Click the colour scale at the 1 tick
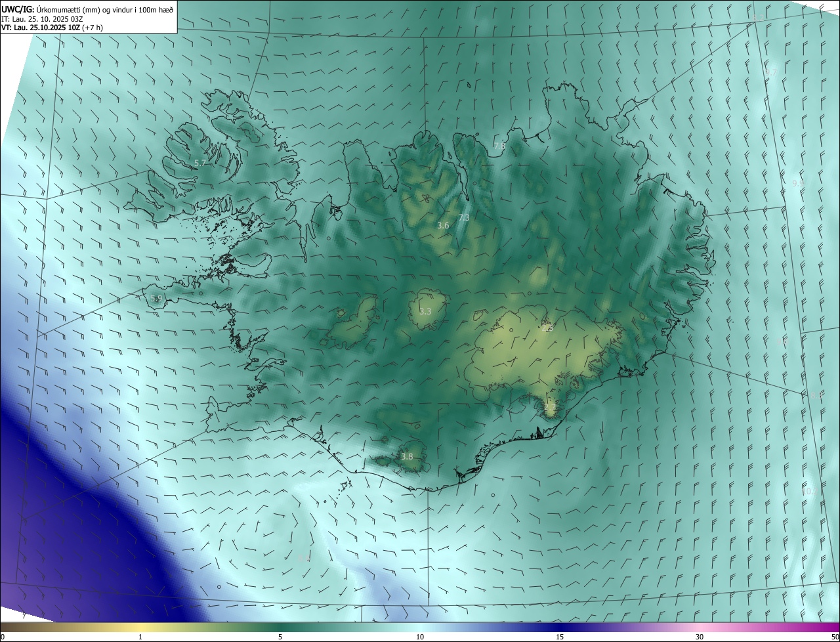The height and width of the screenshot is (642, 840). 140,637
